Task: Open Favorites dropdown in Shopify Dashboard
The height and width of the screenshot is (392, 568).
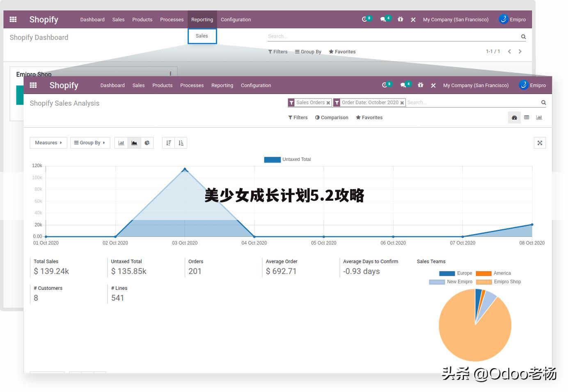Action: [342, 52]
